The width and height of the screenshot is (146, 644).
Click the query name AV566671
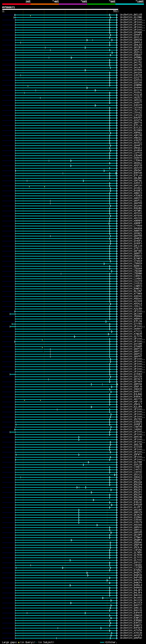8,8
